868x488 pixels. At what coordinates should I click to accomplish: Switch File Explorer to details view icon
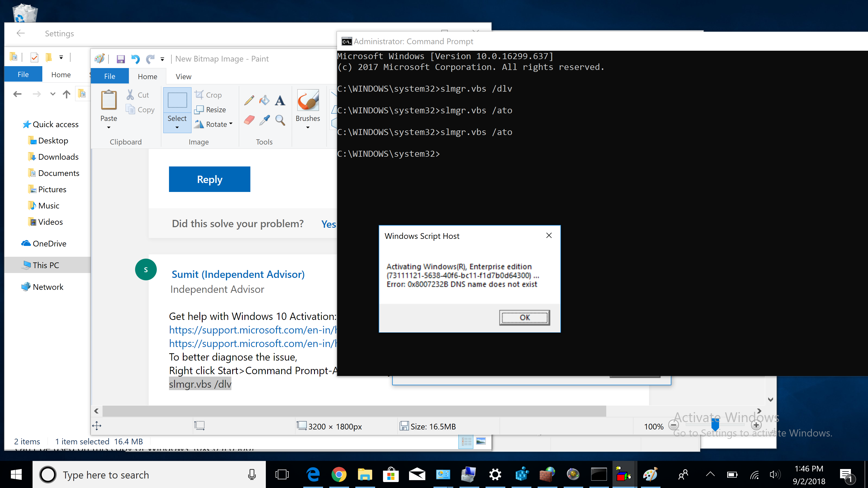[x=466, y=441]
